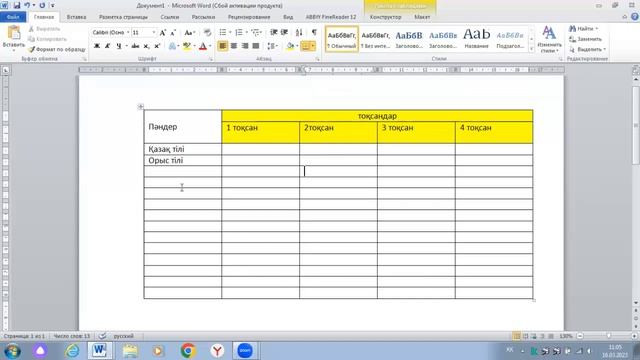Click the Decrease Indent icon
This screenshot has width=640, height=360.
pyautogui.click(x=274, y=32)
